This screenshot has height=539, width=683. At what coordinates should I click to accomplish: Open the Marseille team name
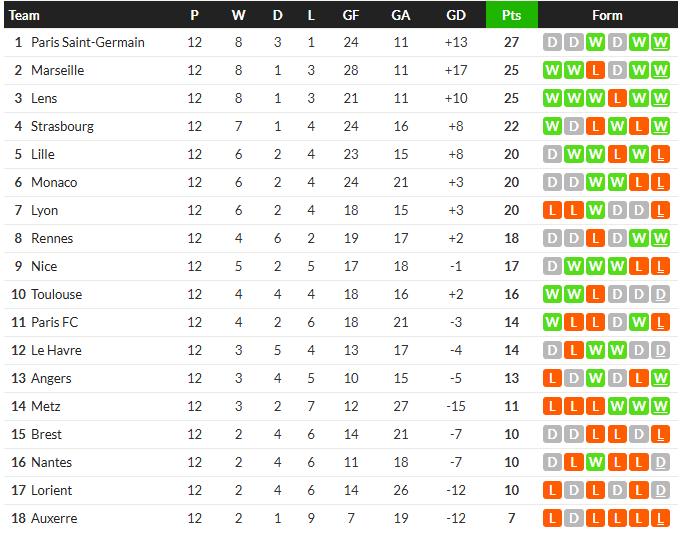[x=57, y=70]
